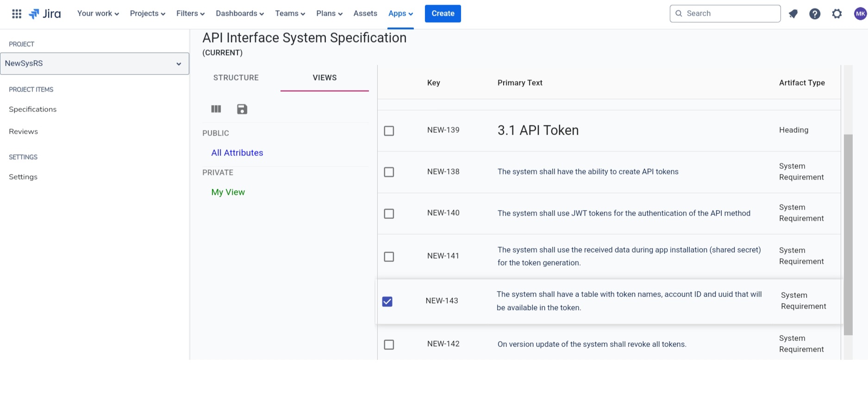The width and height of the screenshot is (868, 395).
Task: Open the app switcher grid icon
Action: click(x=17, y=14)
